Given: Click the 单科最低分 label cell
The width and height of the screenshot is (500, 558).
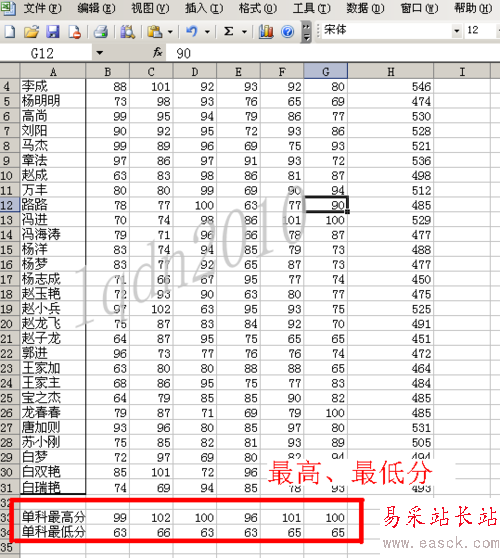Looking at the screenshot, I should pos(53,532).
